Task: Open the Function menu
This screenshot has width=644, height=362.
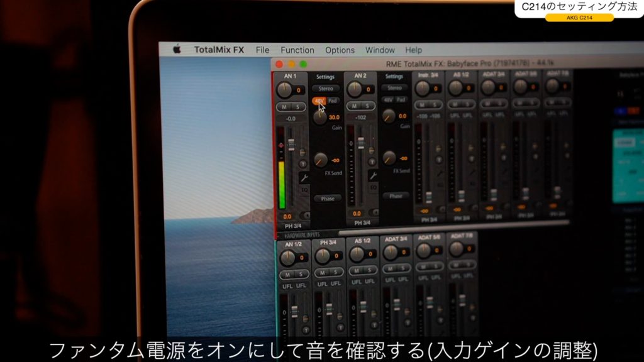Action: pyautogui.click(x=297, y=50)
